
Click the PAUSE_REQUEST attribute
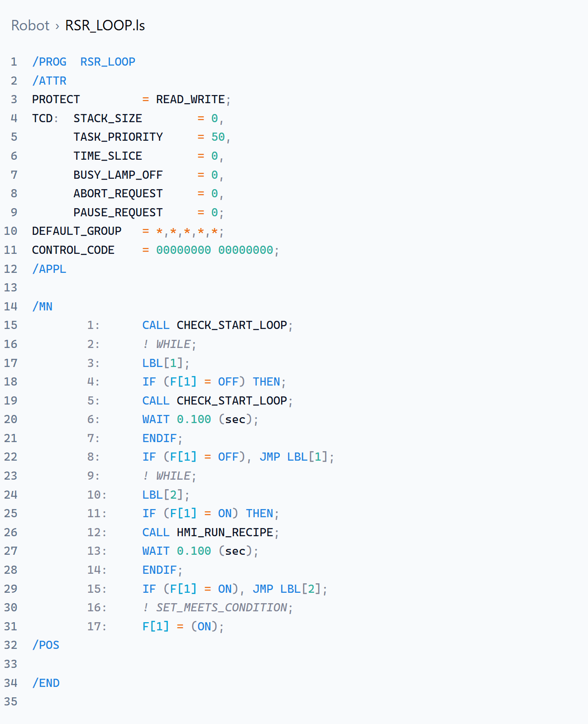click(x=118, y=213)
